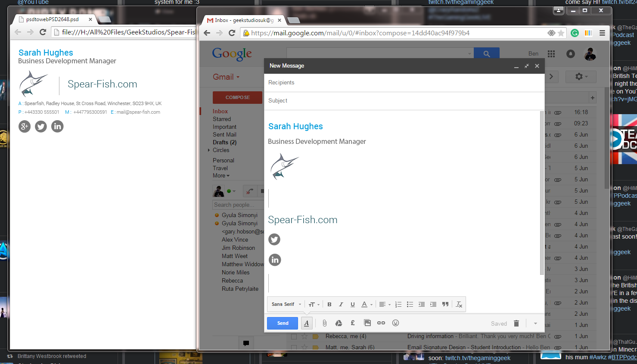Indent more in compose toolbar
This screenshot has width=637, height=364.
(x=433, y=305)
